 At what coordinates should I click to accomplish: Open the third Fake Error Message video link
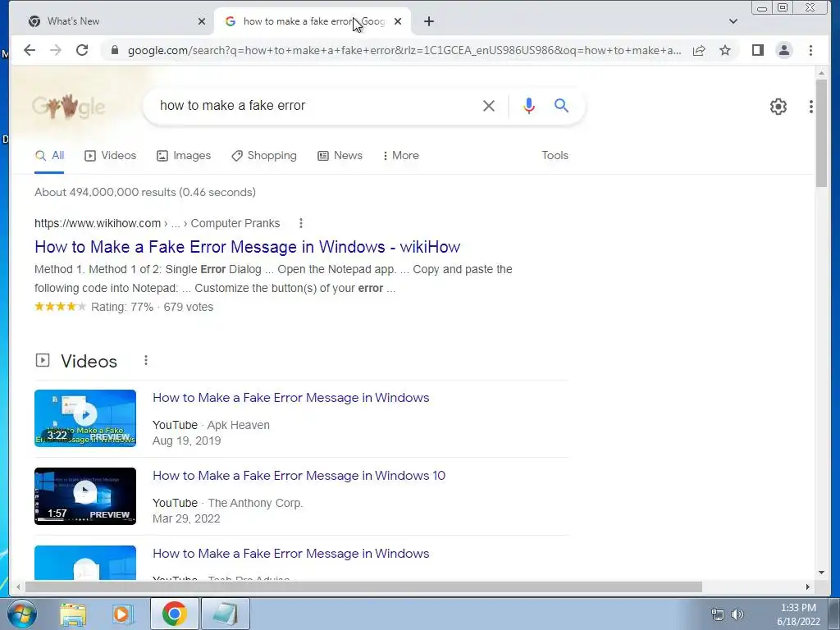click(x=291, y=554)
